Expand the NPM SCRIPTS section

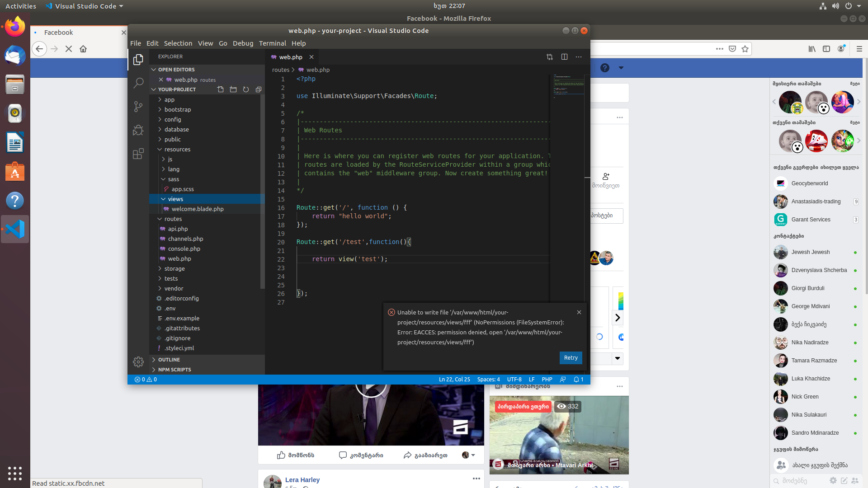tap(175, 370)
